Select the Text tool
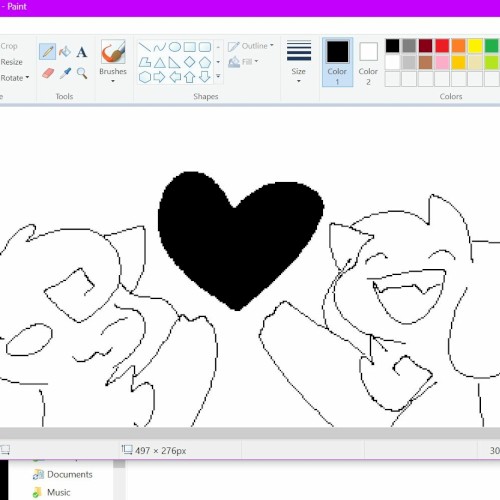Screen dimensions: 500x500 (x=82, y=52)
